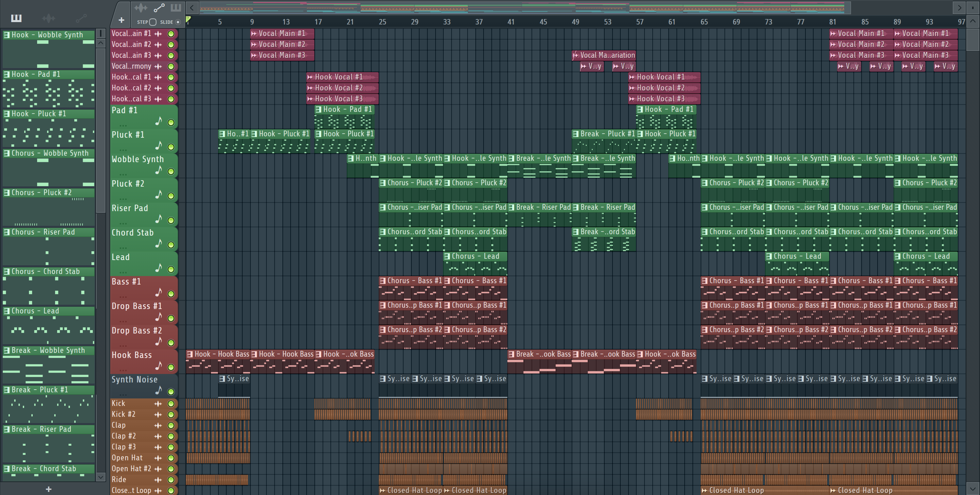Click the pattern icon beside Break - Wobble Synth in picker

(6, 350)
